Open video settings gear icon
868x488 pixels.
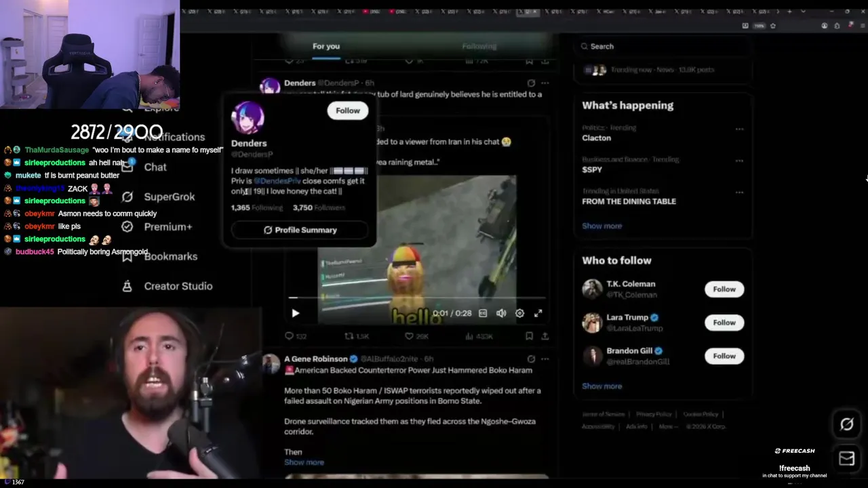[519, 313]
